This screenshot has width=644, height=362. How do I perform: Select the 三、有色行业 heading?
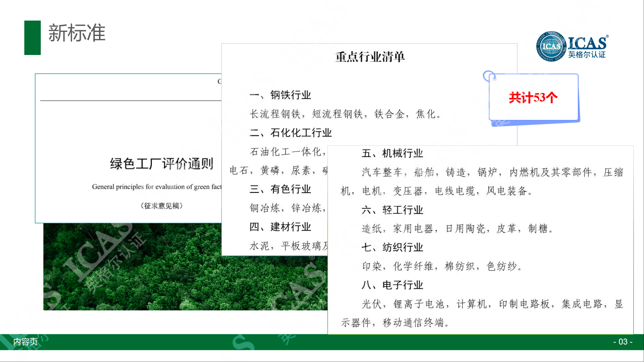(x=280, y=189)
